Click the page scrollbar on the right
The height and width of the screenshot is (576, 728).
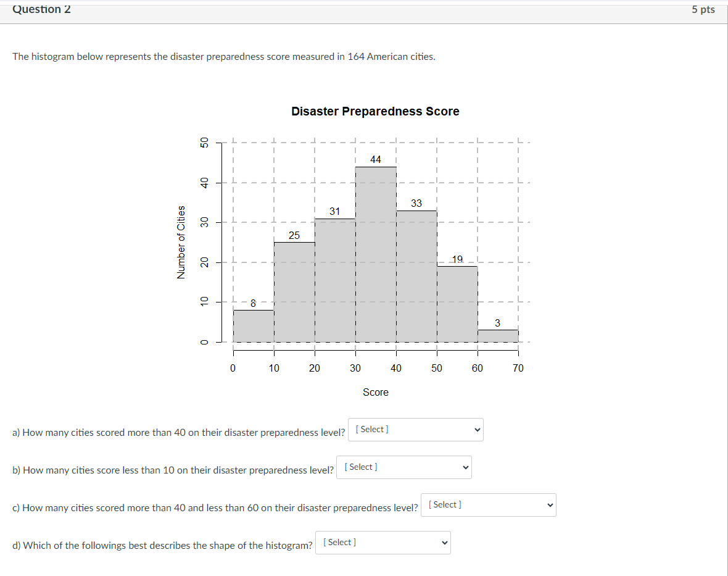coord(724,247)
